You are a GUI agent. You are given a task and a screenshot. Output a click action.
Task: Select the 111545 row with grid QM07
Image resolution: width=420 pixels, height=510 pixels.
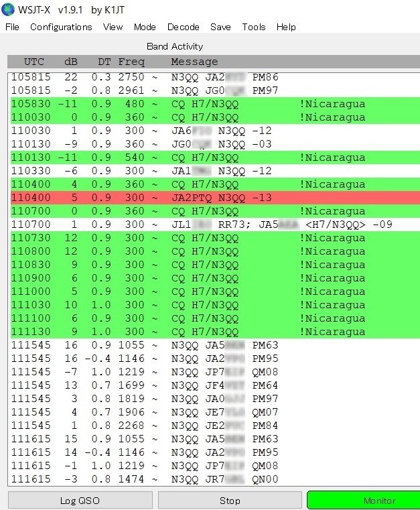(215, 412)
